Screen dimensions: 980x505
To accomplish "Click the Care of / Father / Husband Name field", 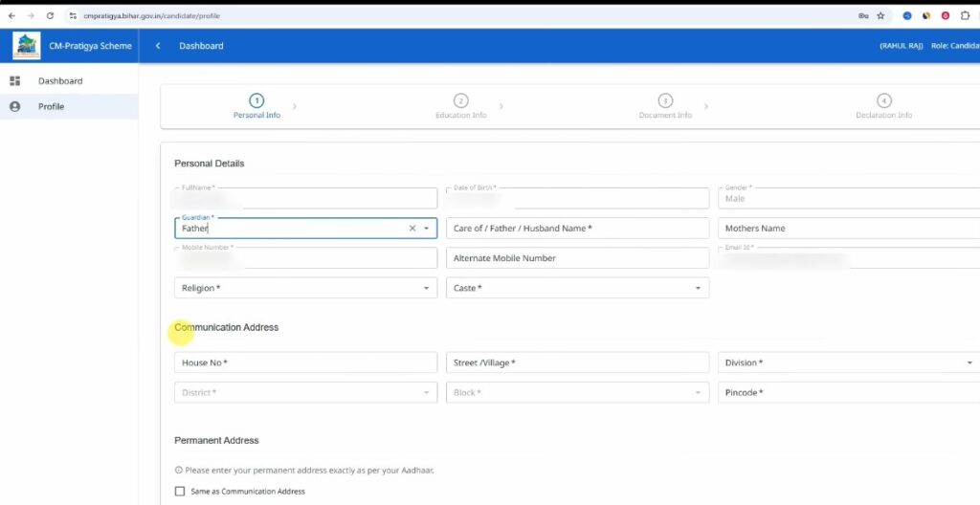I will [x=577, y=229].
